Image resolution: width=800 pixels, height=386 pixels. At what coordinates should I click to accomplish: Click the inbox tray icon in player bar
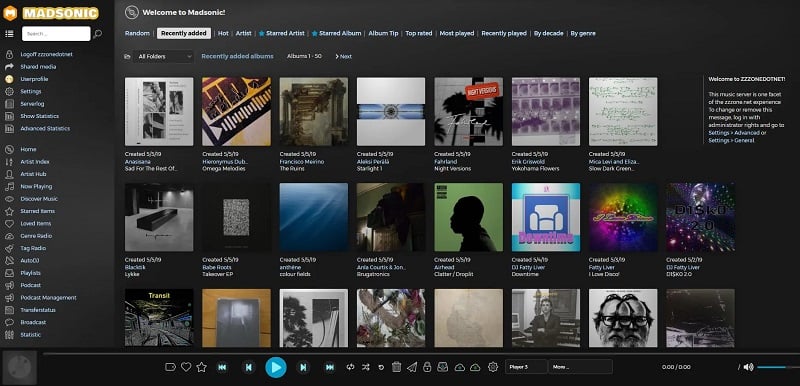point(443,367)
